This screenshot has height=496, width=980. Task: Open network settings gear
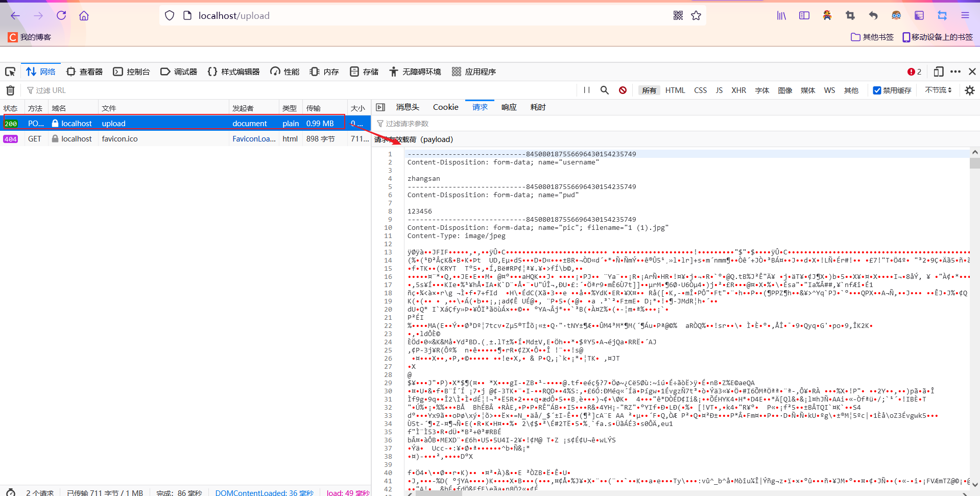point(970,90)
